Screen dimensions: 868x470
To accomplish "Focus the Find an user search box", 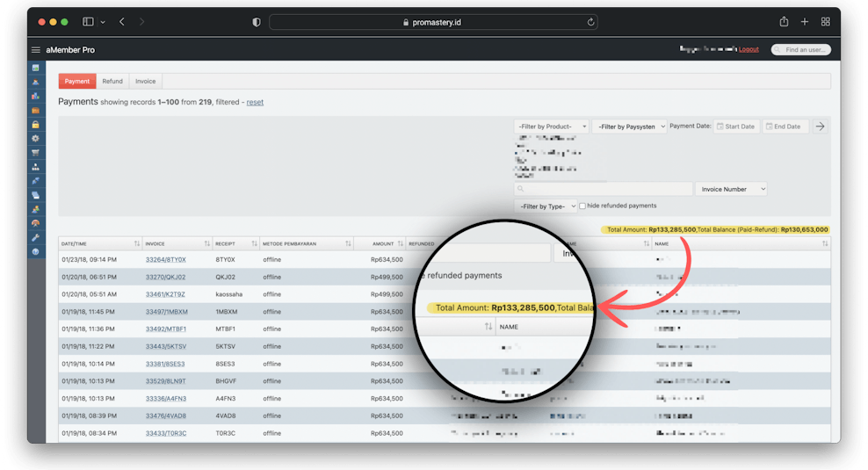I will (801, 50).
